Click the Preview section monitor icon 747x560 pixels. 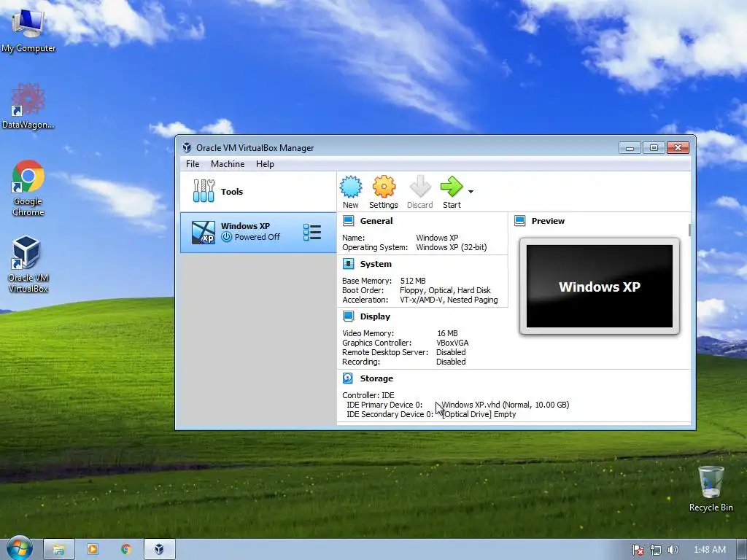point(519,220)
